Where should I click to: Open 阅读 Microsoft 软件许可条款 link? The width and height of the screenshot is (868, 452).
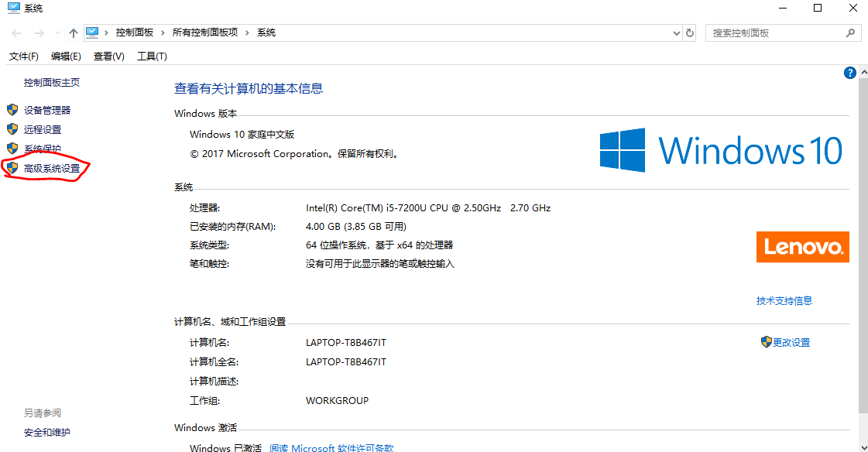click(x=331, y=447)
